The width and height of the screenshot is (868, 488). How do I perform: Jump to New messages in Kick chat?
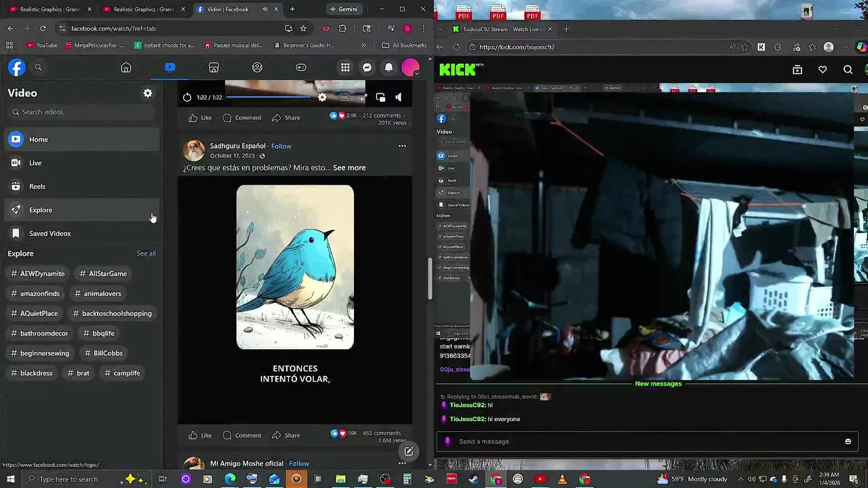click(658, 384)
